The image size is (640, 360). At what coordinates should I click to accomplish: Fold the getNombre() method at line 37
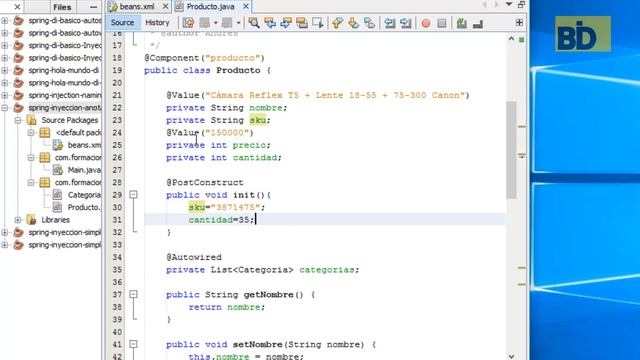[133, 295]
